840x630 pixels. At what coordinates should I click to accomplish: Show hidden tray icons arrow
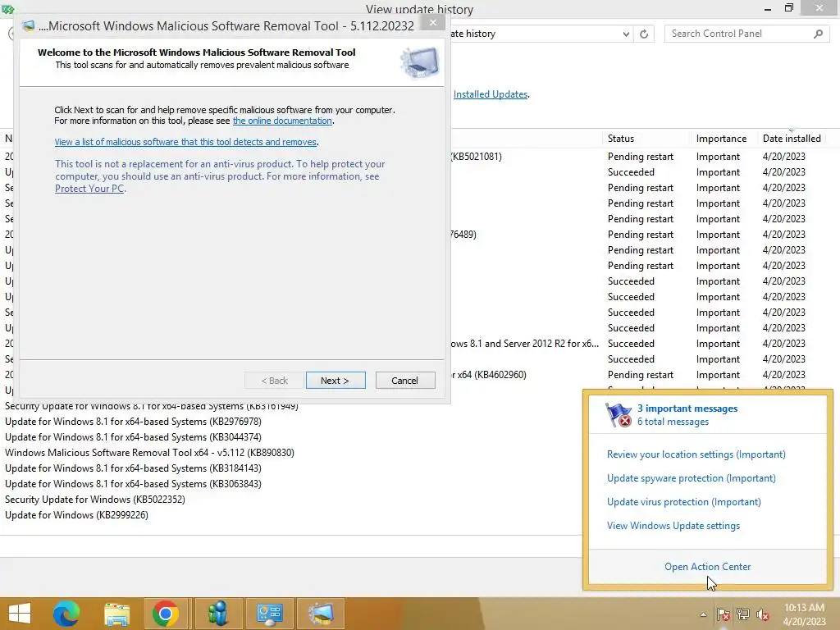pos(703,614)
